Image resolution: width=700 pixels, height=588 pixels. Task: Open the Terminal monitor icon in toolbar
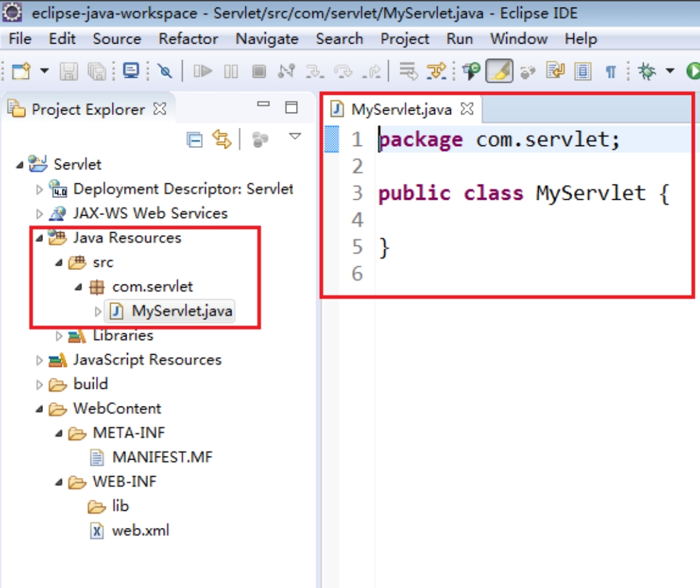pos(131,71)
